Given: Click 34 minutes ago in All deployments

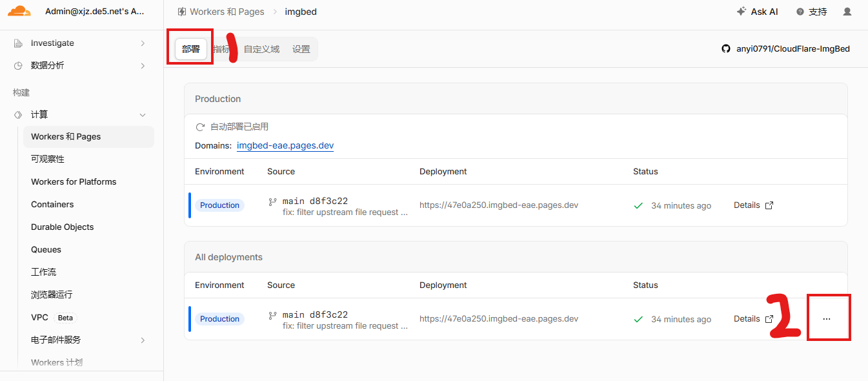Looking at the screenshot, I should (681, 320).
